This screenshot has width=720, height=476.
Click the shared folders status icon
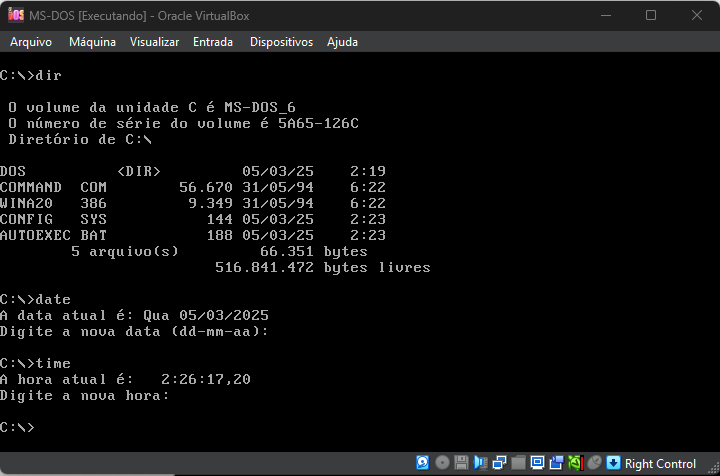(x=518, y=463)
